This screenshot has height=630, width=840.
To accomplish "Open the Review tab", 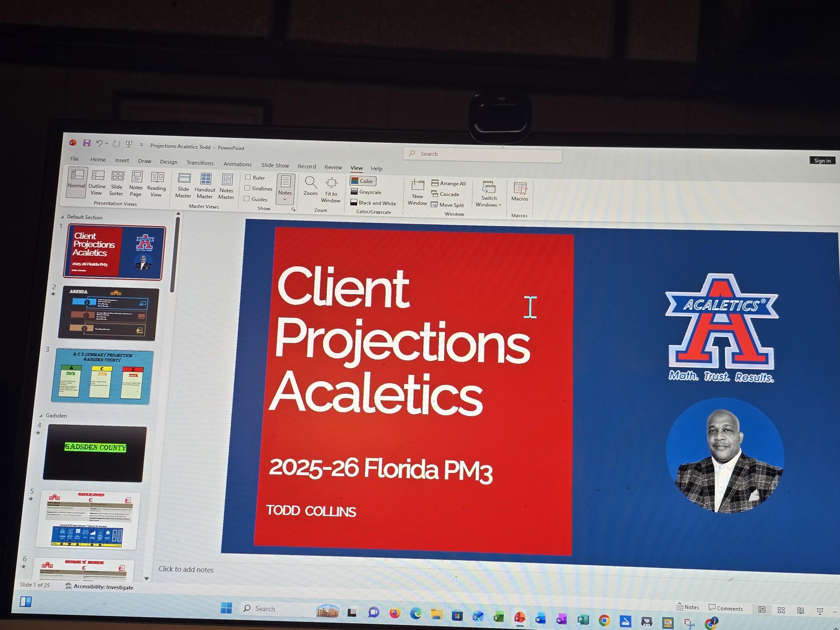I will tap(333, 167).
